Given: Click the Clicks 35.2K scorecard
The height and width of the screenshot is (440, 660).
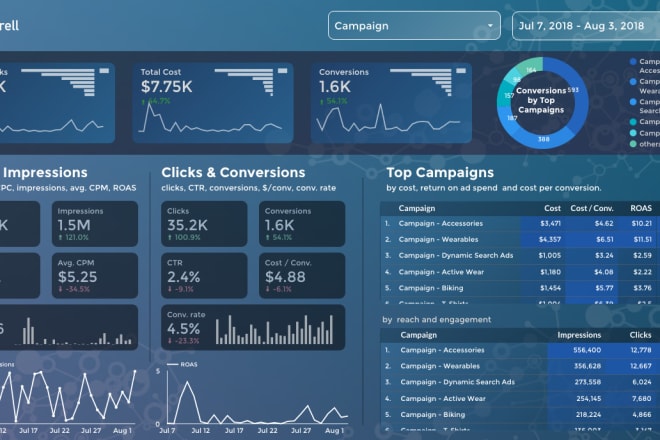Looking at the screenshot, I should pos(204,224).
